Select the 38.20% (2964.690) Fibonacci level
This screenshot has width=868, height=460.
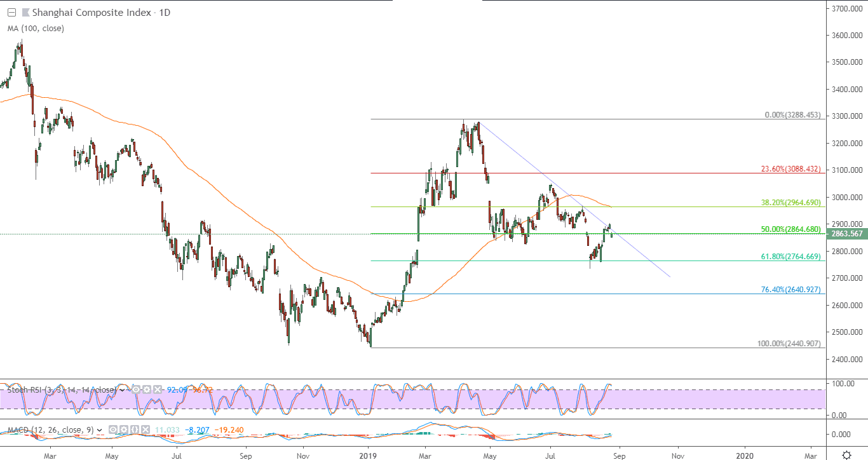click(x=792, y=203)
